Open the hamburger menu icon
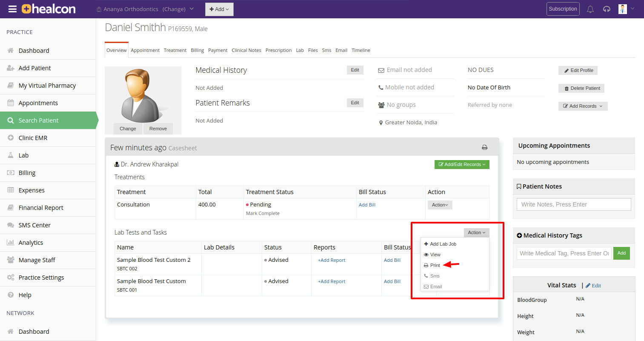Viewport: 644px width, 341px height. click(x=12, y=9)
